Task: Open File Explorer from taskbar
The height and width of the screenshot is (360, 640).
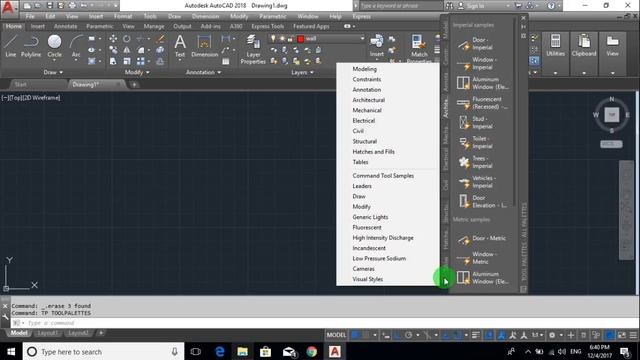Action: click(242, 352)
